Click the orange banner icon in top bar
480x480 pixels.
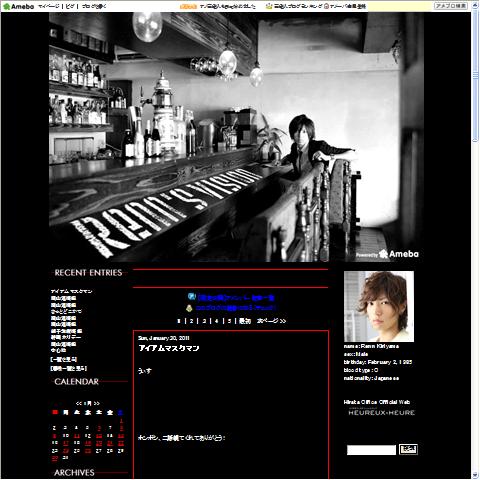(188, 6)
